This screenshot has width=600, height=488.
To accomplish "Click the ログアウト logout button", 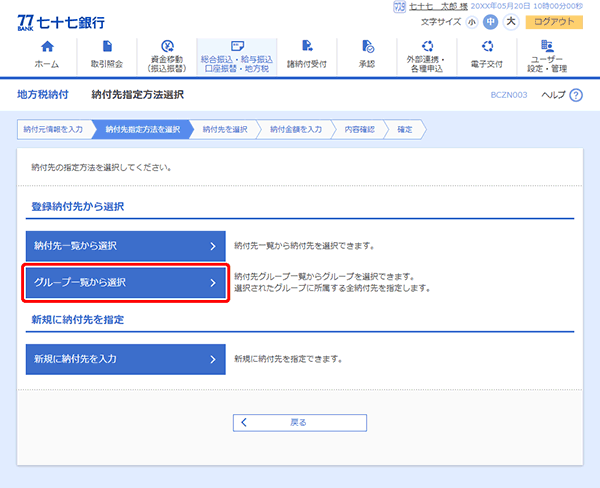I will [554, 22].
